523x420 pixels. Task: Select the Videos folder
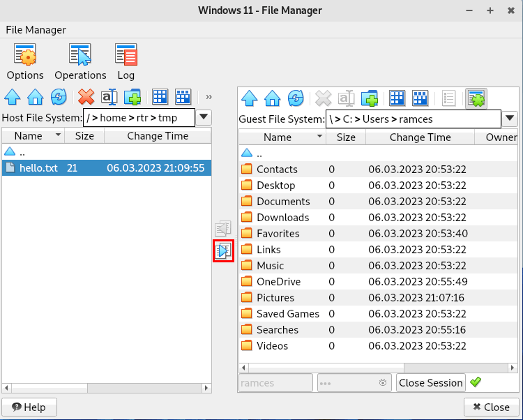(378, 345)
